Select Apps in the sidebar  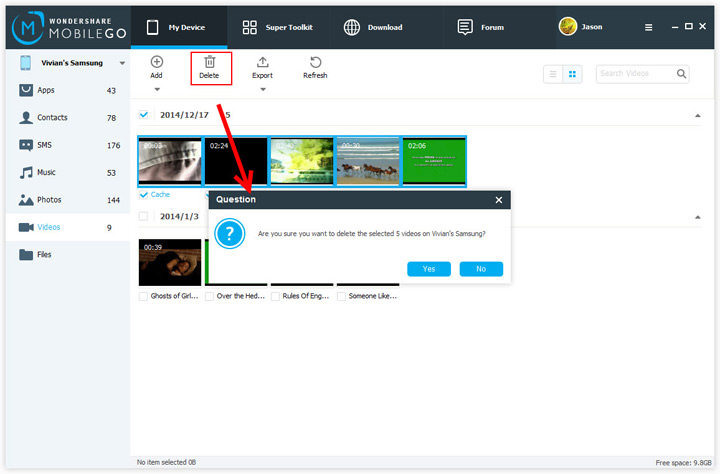[68, 90]
